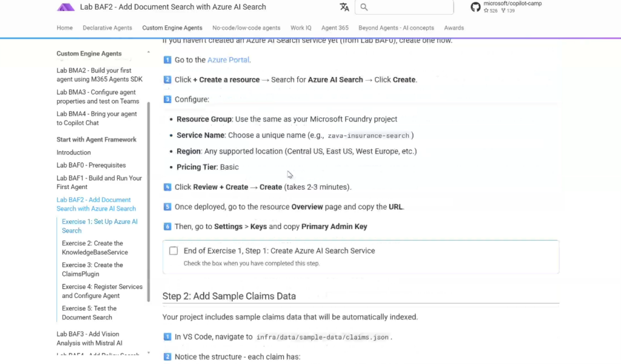
Task: Click the Copilot Camp site logo
Action: click(65, 7)
